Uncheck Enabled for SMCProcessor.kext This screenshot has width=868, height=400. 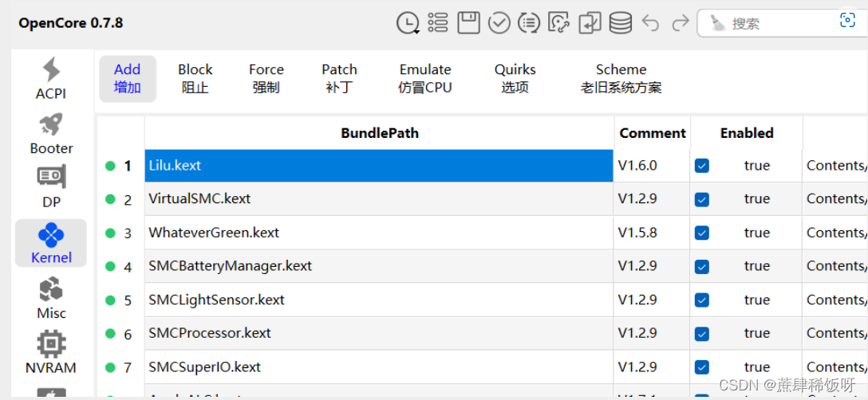pos(702,334)
